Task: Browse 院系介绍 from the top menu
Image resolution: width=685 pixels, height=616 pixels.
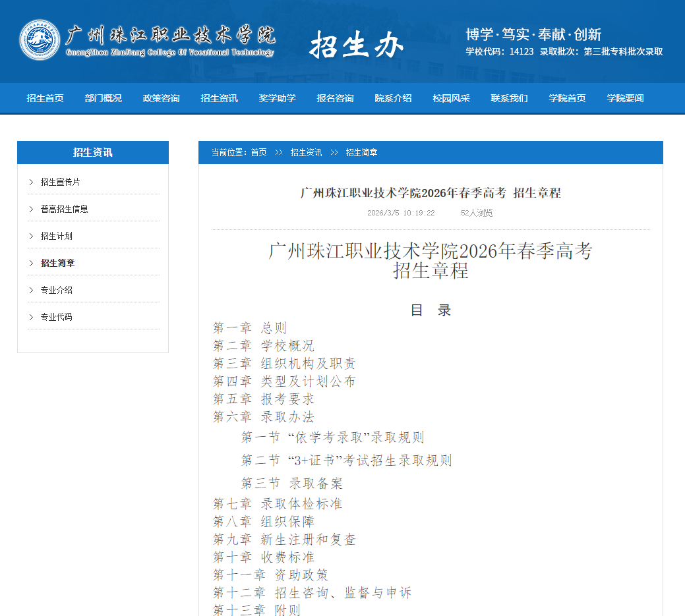Action: click(393, 98)
